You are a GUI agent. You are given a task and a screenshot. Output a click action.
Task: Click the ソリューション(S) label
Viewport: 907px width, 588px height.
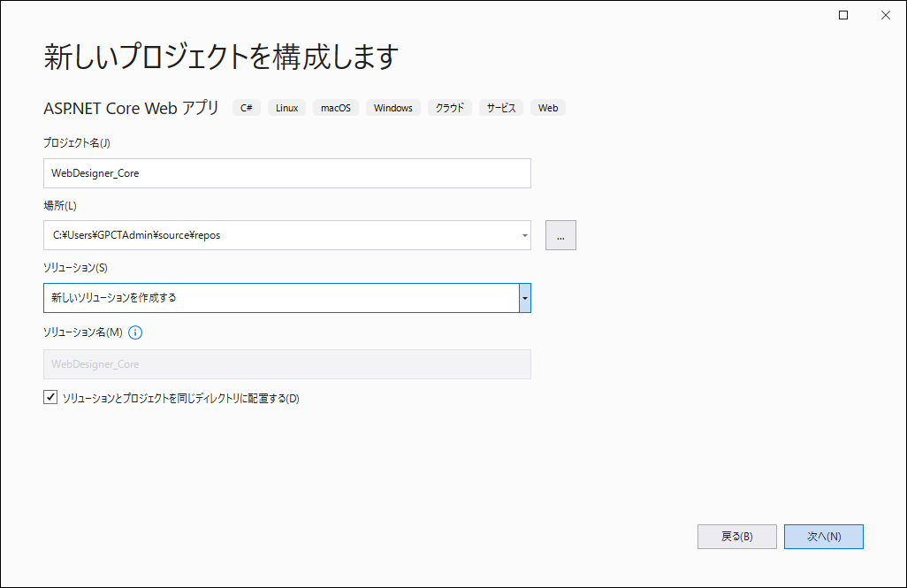coord(76,267)
